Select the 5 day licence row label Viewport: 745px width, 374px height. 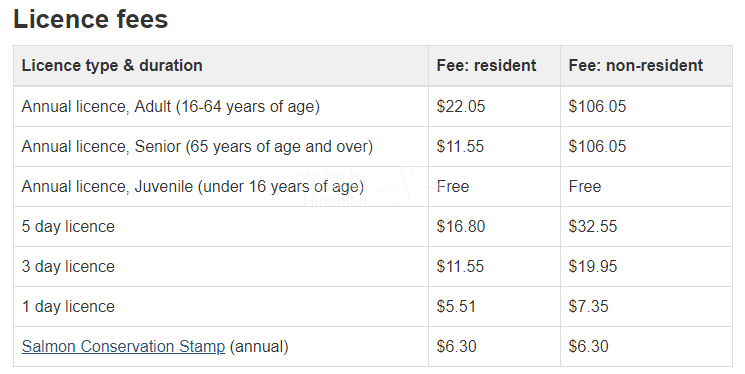point(68,227)
